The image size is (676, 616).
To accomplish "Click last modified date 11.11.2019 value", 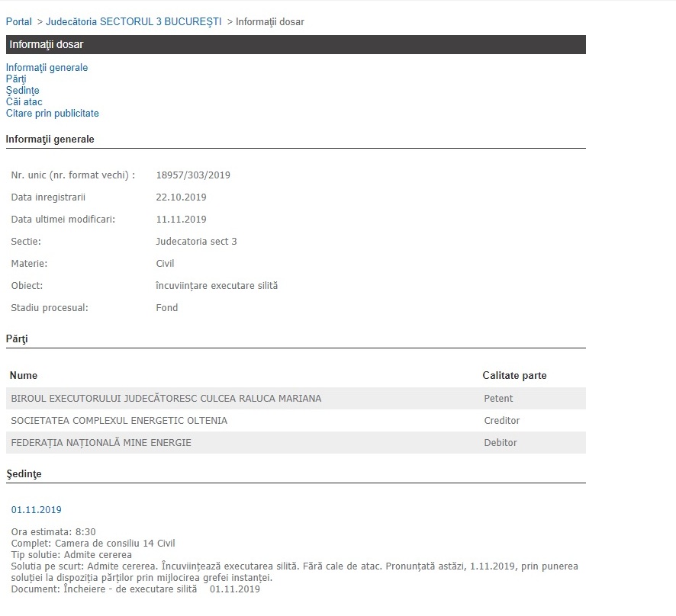I will click(181, 220).
